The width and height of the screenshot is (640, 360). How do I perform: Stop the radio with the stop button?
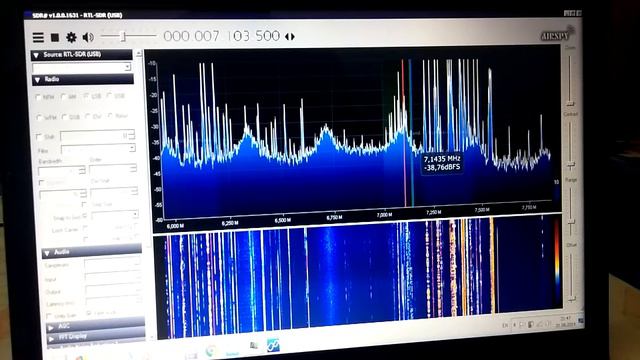pyautogui.click(x=55, y=38)
